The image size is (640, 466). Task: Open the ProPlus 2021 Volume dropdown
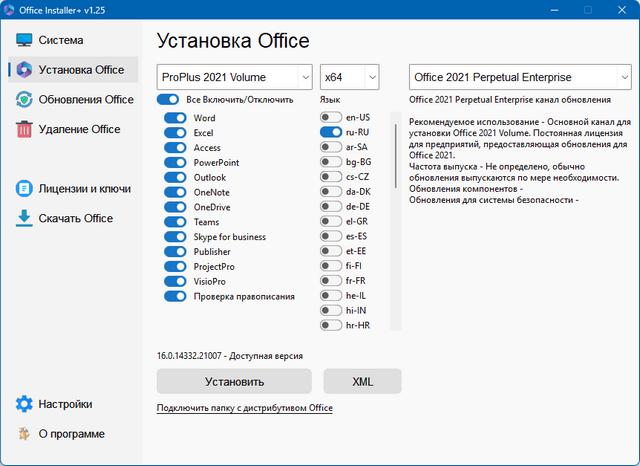235,77
